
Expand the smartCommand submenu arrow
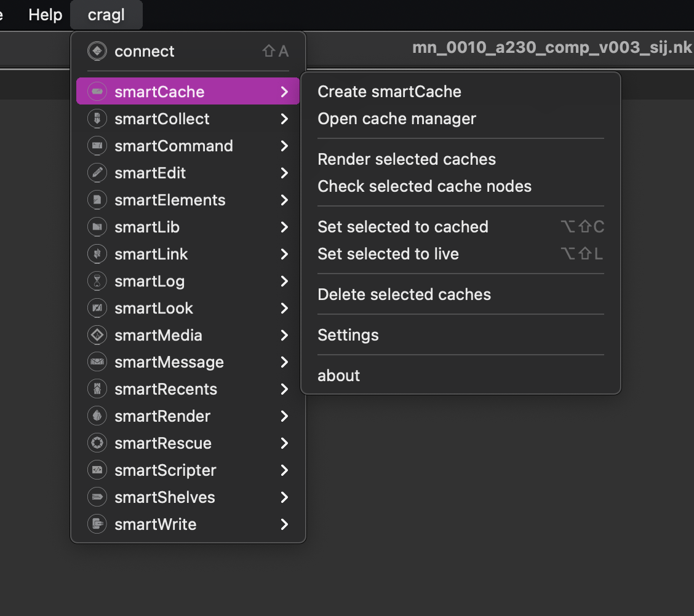284,146
